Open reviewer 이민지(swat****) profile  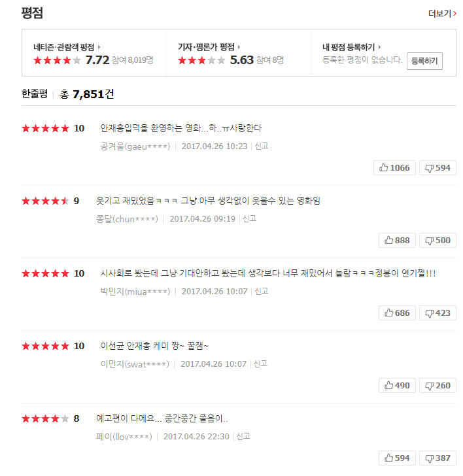coord(135,364)
